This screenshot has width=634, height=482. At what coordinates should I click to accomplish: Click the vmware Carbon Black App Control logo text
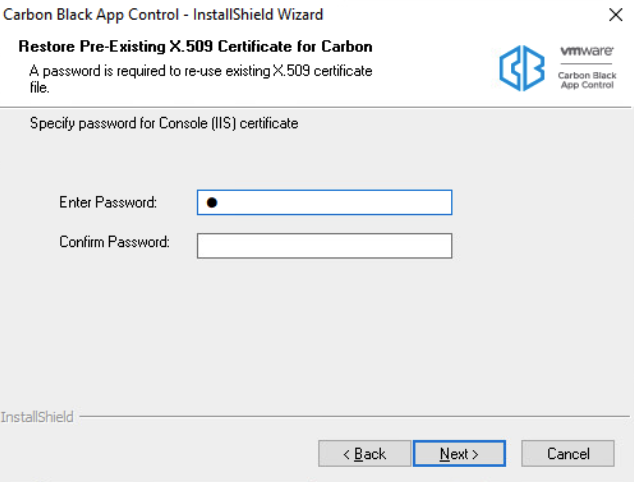pos(587,68)
